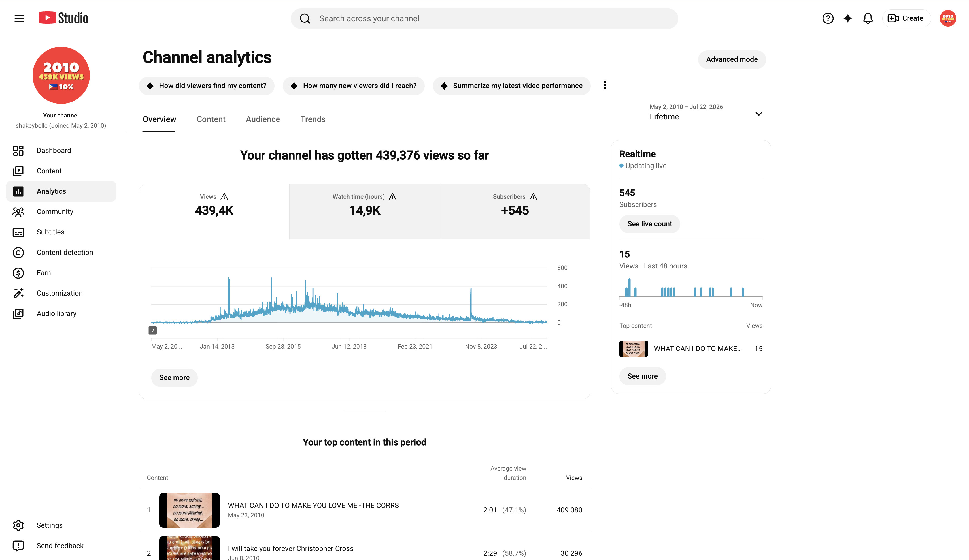Click the chart timeline marker labeled 2
Screen dimensions: 969x560
pos(153,331)
